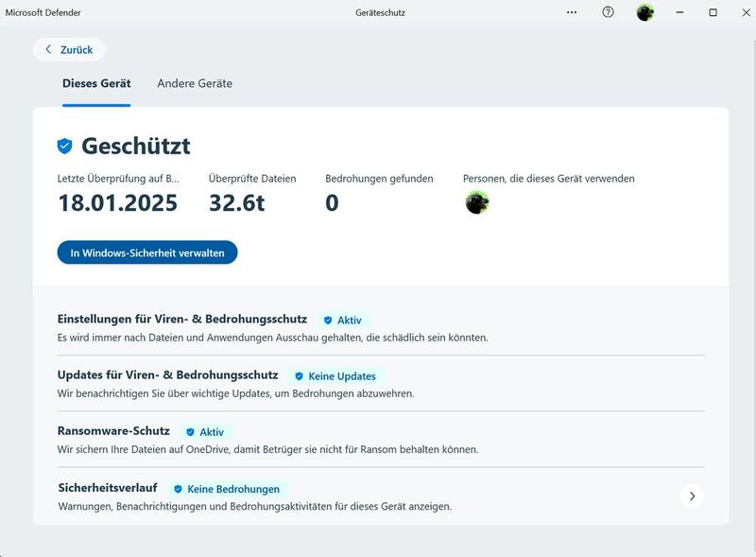
Task: Expand Sicherheitsverlauf with the chevron arrow
Action: 692,496
